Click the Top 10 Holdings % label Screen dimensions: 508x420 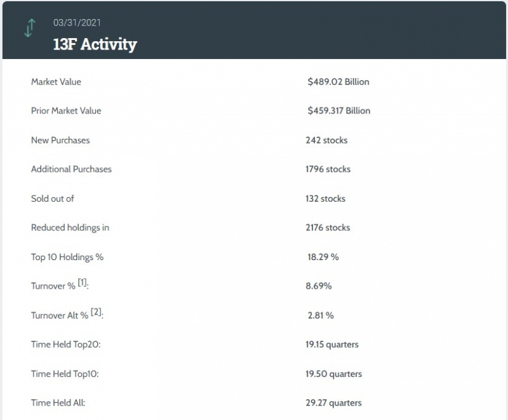point(67,257)
